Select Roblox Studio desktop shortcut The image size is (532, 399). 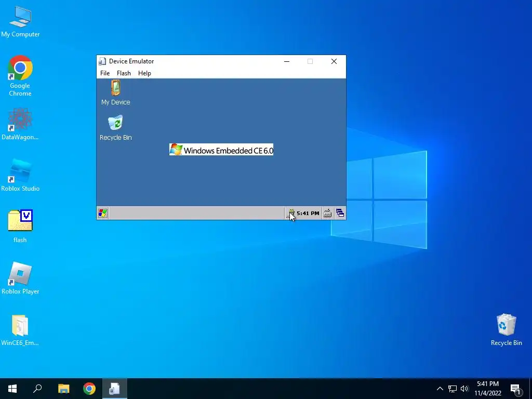click(20, 176)
